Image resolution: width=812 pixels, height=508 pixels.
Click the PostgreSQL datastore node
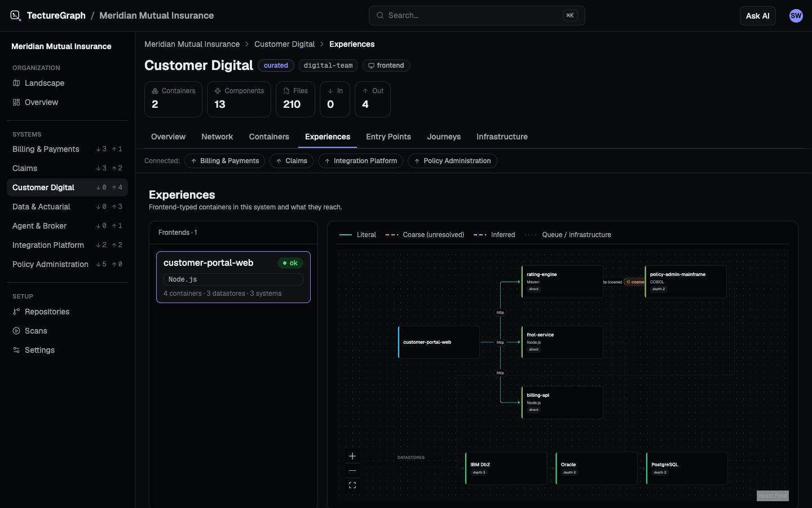click(687, 468)
